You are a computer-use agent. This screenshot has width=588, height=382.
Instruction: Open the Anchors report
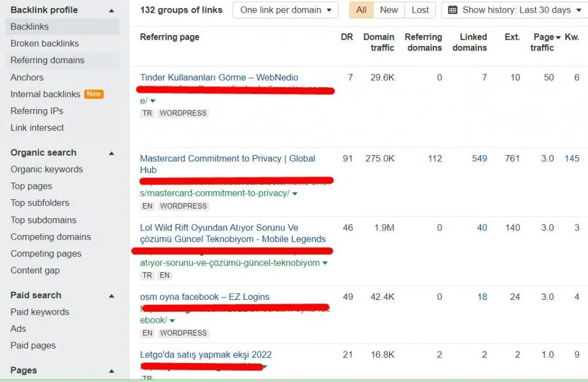(27, 78)
